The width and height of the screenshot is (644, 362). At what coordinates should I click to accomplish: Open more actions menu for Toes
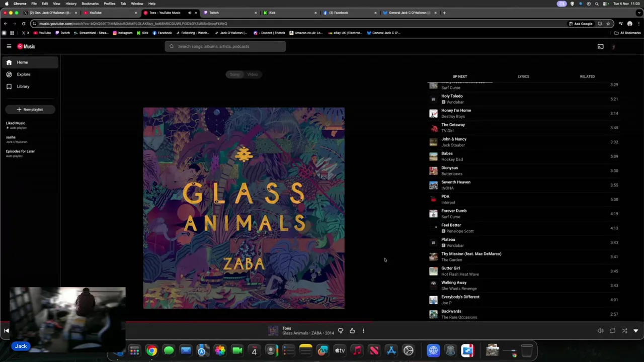click(x=363, y=331)
